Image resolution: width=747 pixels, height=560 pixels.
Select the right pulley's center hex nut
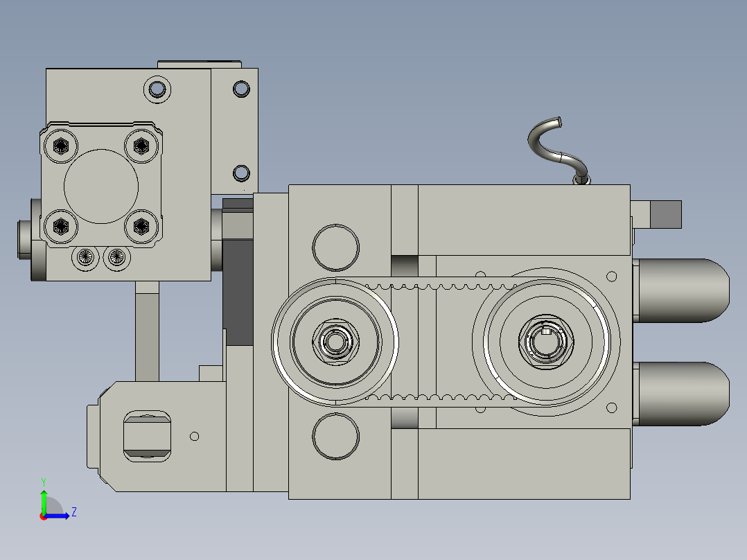(546, 341)
